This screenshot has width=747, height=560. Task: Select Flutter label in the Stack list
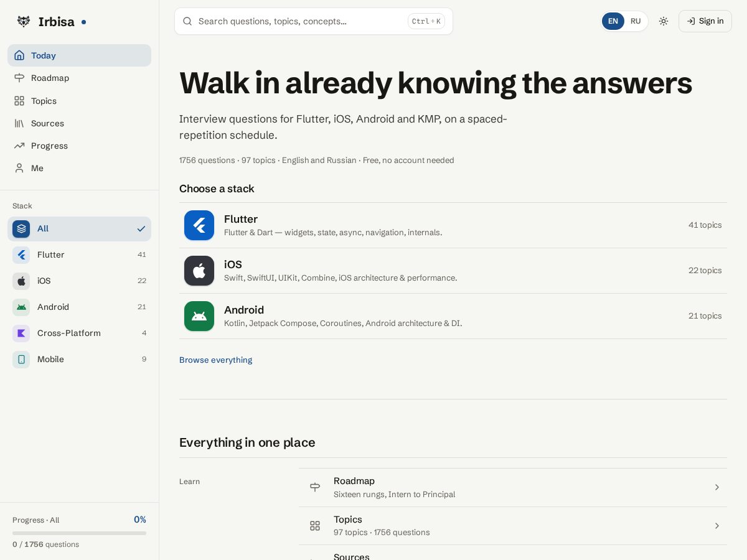pyautogui.click(x=51, y=255)
